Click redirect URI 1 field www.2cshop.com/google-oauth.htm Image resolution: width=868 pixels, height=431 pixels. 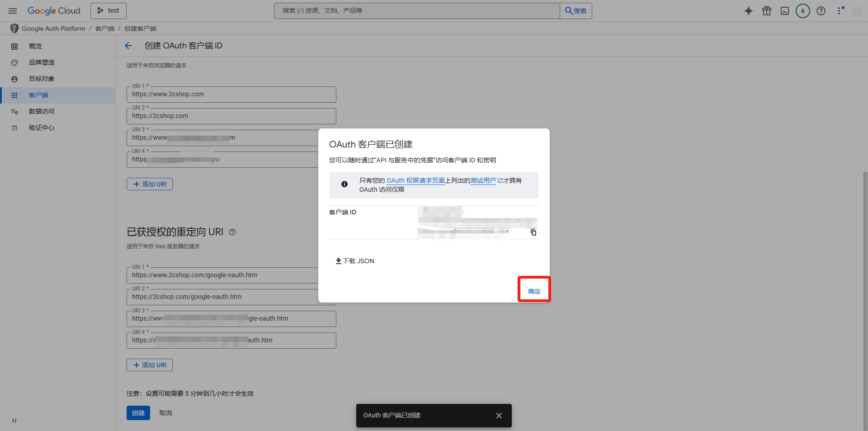tap(222, 275)
